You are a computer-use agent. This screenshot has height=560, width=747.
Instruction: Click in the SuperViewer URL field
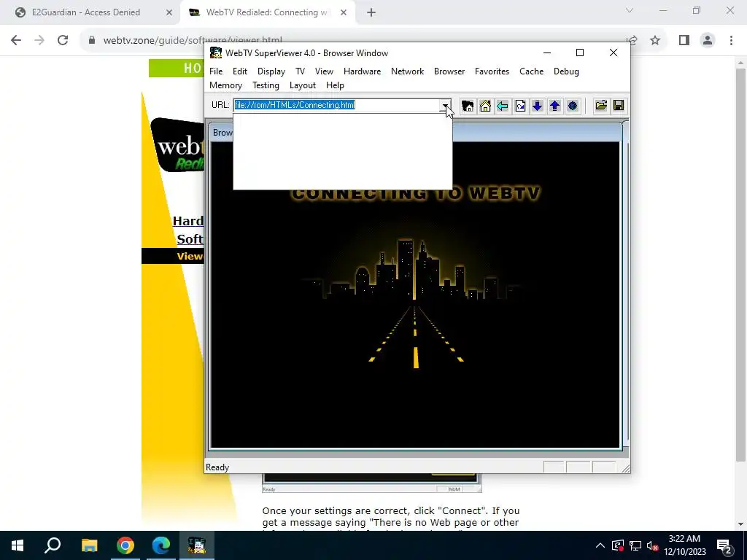click(336, 105)
